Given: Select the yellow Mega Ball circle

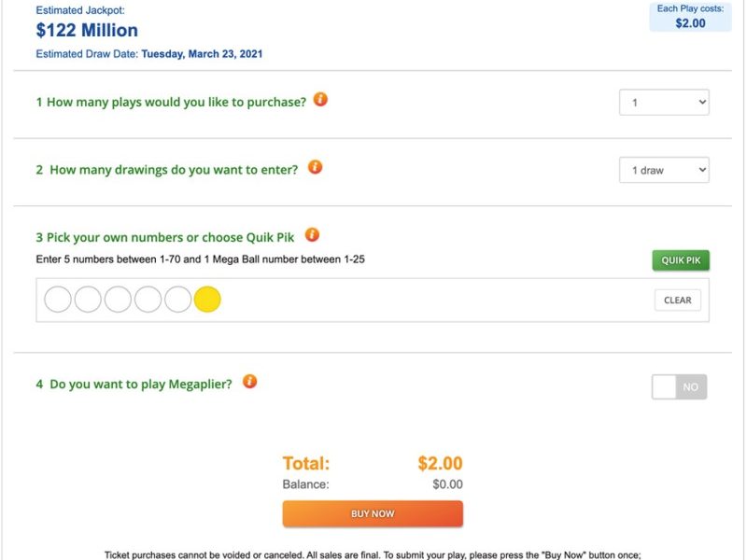Looking at the screenshot, I should (x=207, y=300).
